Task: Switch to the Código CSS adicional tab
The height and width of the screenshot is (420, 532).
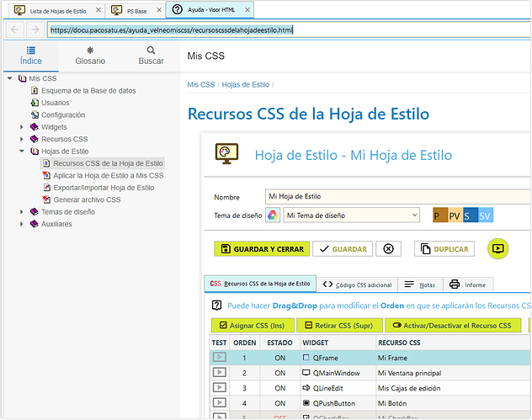Action: [357, 284]
